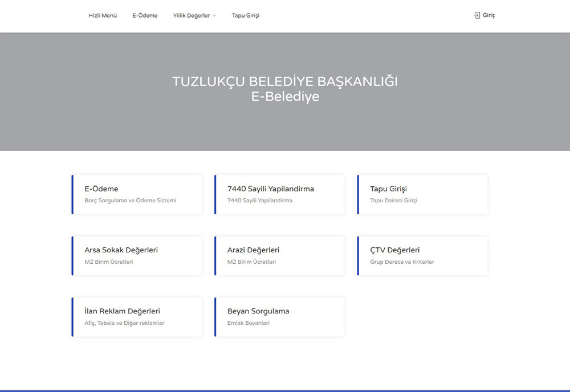570x392 pixels.
Task: Click the Tapu Girişi card
Action: coord(422,194)
